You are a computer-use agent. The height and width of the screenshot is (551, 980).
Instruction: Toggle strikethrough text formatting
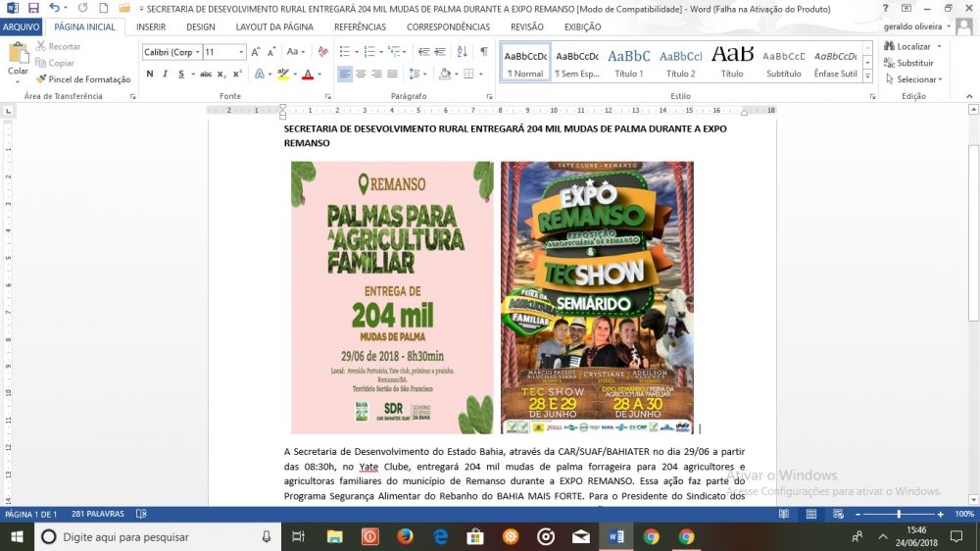point(205,74)
